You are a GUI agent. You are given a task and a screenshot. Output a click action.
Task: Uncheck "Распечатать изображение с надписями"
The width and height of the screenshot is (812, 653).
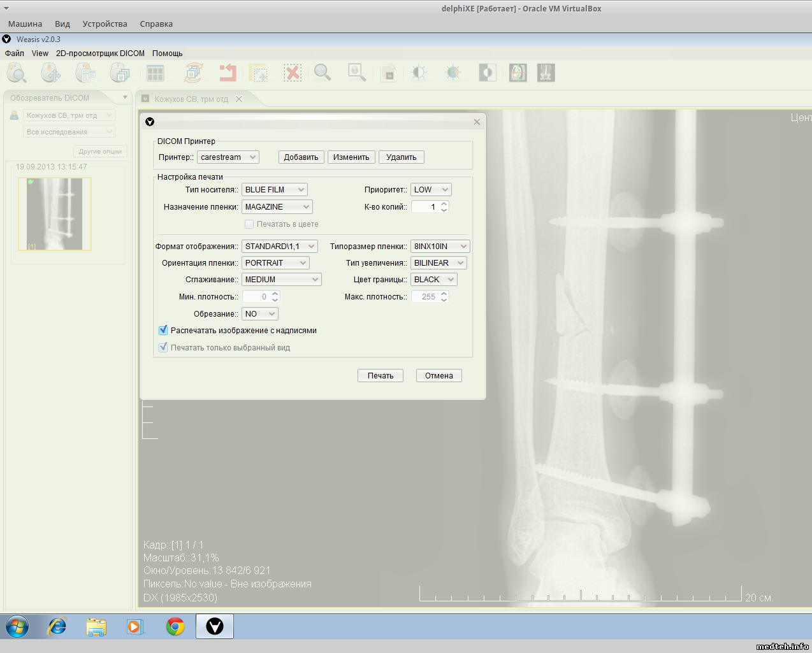(163, 331)
